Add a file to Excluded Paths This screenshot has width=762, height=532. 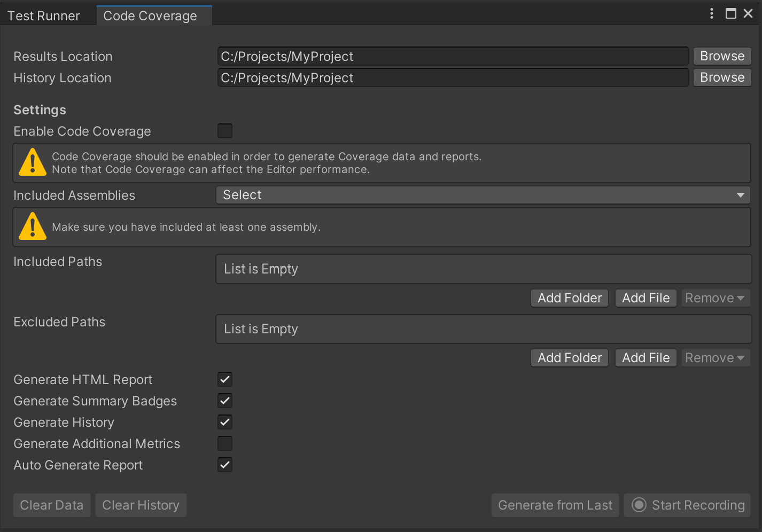[x=646, y=358]
